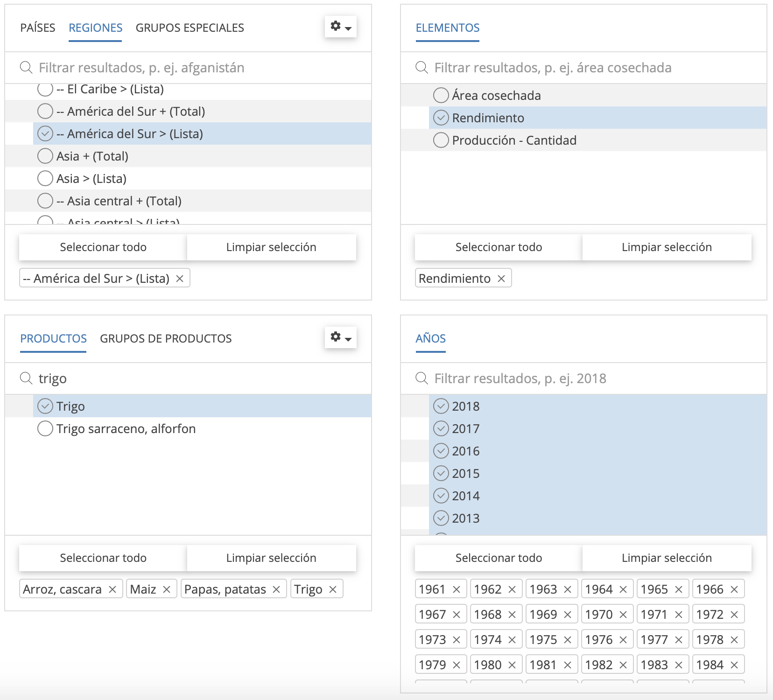Screen dimensions: 773x700
Task: Remove the Maiz product tag
Action: pos(167,589)
